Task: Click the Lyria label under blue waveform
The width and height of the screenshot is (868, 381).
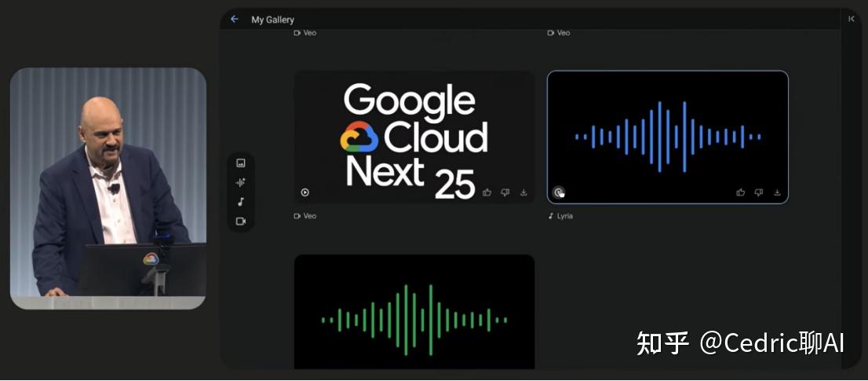Action: point(560,216)
